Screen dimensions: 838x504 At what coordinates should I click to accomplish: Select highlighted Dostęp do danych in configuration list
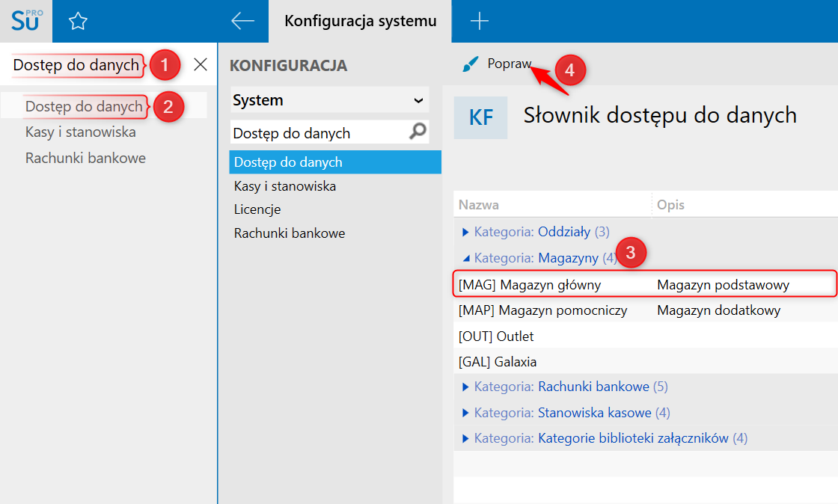click(335, 162)
